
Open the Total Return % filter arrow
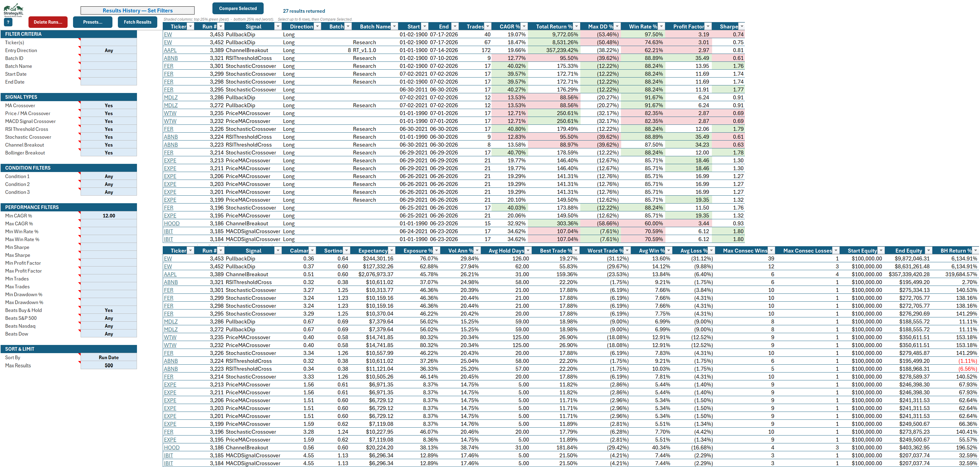click(577, 26)
